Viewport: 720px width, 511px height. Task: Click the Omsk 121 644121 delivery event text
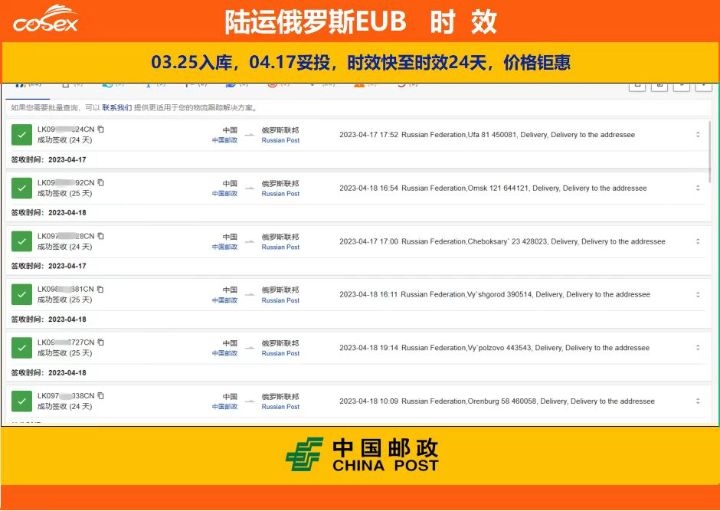493,188
